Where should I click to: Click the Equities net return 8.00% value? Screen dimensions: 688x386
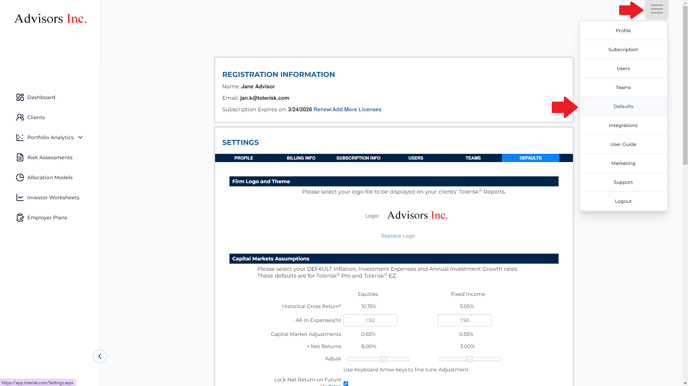point(369,347)
